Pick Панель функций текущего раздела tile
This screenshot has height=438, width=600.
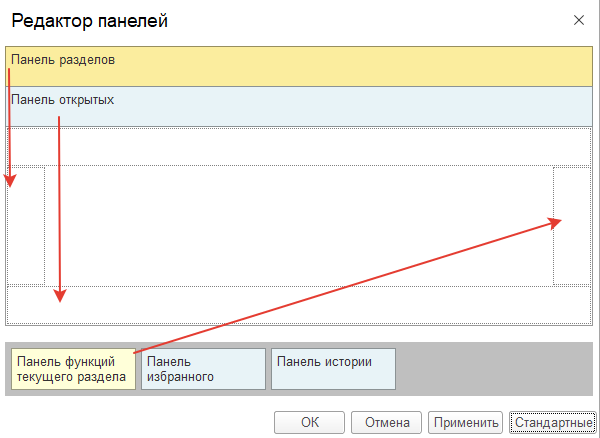click(x=73, y=369)
